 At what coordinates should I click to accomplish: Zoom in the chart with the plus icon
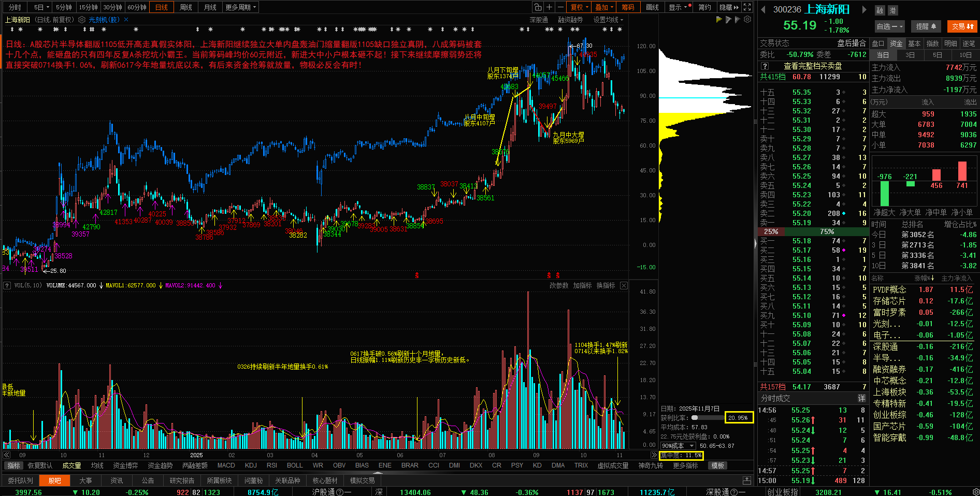point(549,7)
